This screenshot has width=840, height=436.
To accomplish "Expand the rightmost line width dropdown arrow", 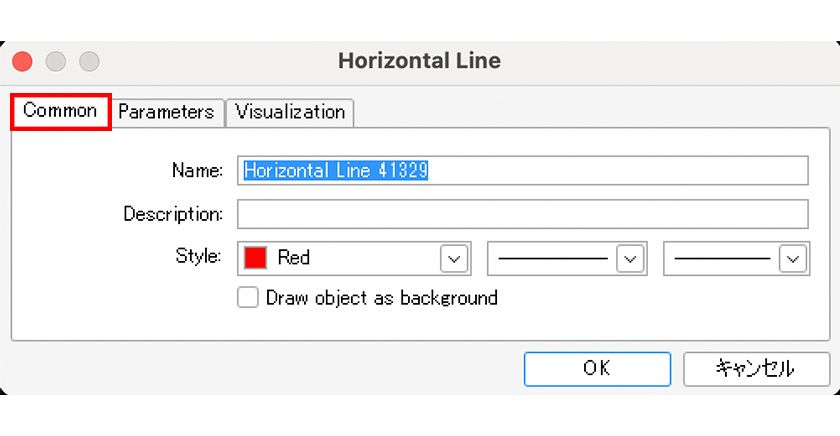I will click(793, 258).
